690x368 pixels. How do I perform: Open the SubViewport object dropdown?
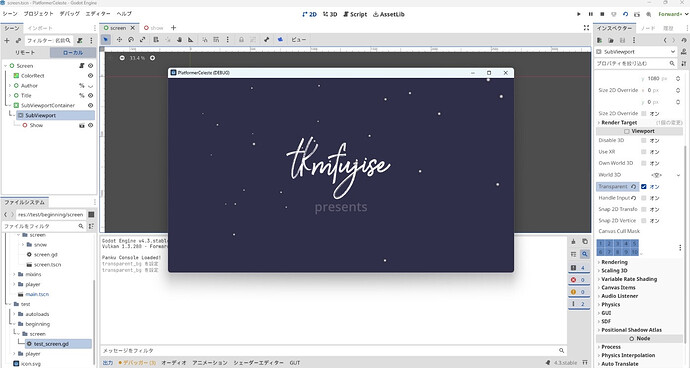pyautogui.click(x=636, y=52)
